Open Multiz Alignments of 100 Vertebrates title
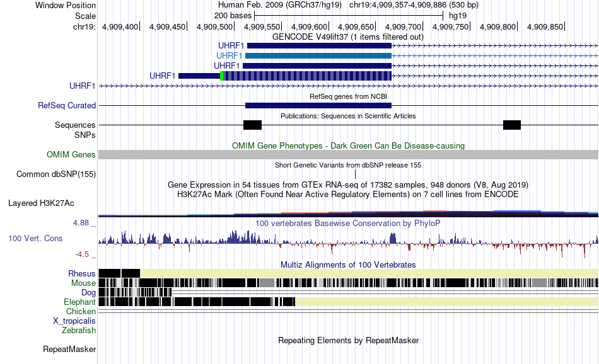 (x=348, y=264)
